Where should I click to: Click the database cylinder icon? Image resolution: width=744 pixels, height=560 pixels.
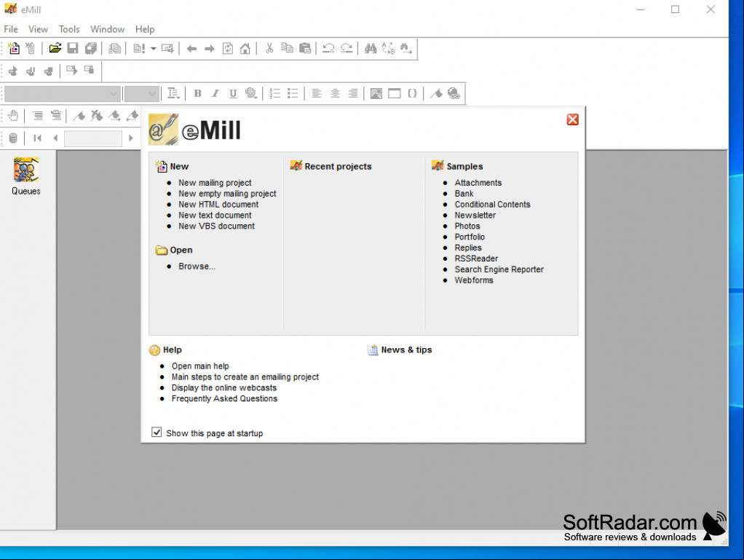point(13,138)
